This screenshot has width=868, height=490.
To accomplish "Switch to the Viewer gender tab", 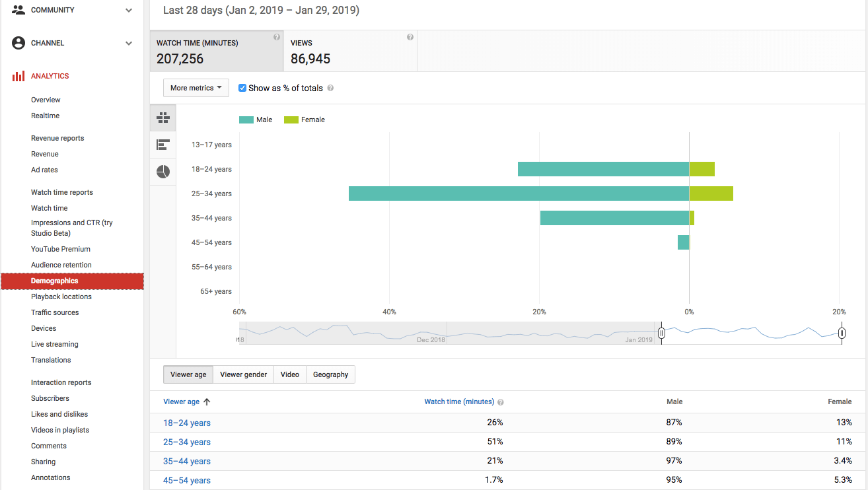I will pos(243,374).
